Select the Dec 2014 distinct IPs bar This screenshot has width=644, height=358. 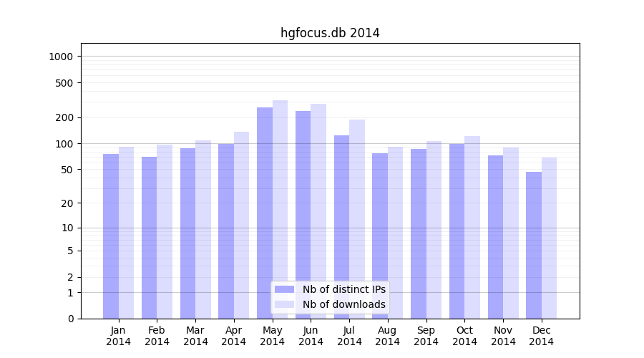[534, 245]
